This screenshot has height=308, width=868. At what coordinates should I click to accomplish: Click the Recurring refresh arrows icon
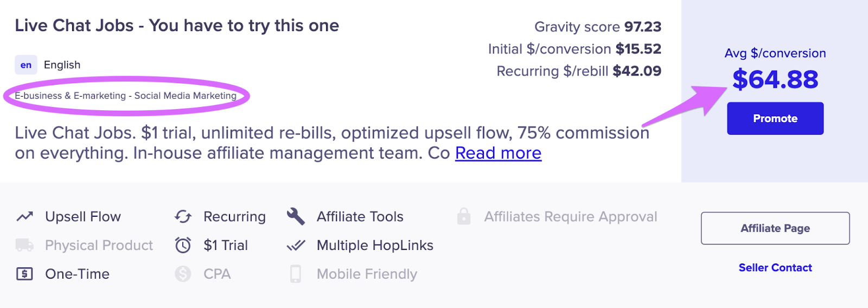point(183,217)
